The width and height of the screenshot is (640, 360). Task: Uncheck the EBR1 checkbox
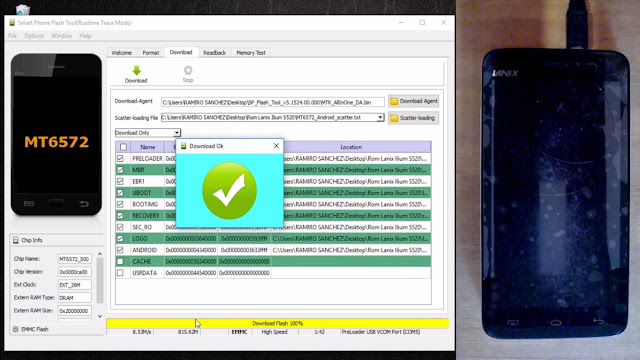(x=120, y=181)
